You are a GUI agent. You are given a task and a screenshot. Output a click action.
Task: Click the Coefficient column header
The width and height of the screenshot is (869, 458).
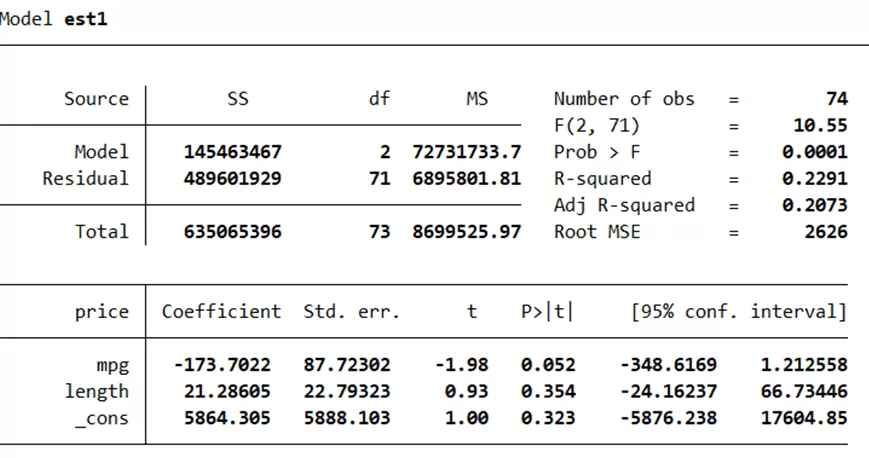click(x=221, y=311)
